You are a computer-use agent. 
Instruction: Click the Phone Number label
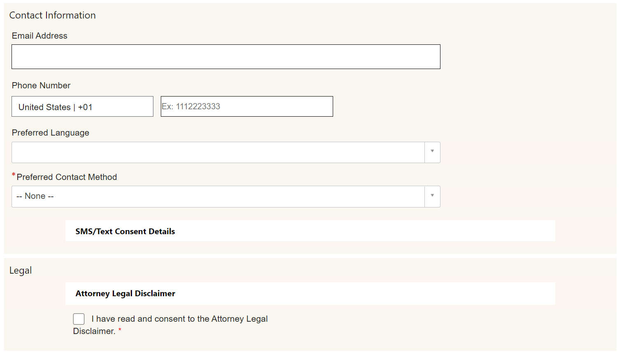tap(41, 85)
